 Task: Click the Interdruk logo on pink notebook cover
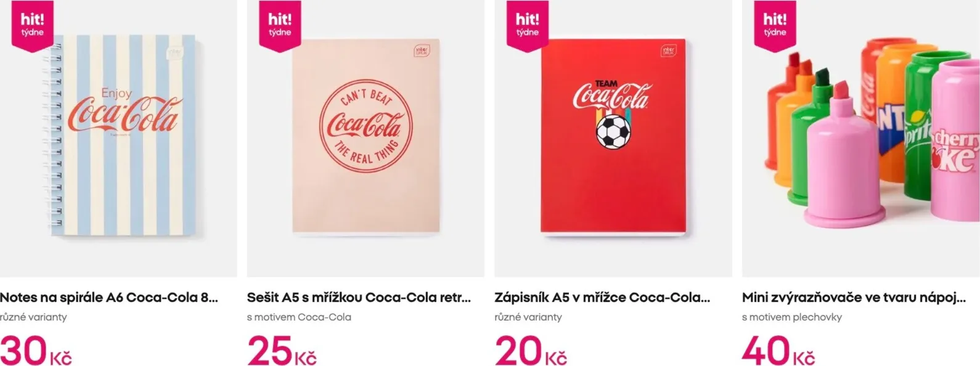(x=422, y=51)
